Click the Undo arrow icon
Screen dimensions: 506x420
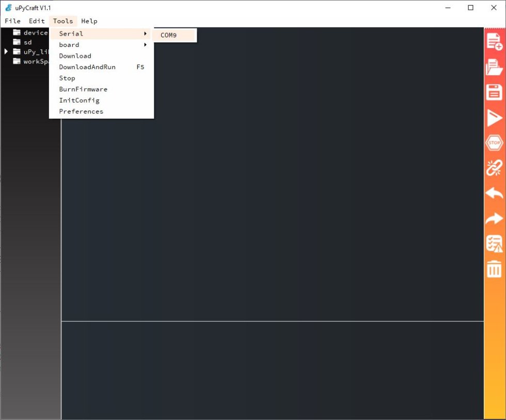pyautogui.click(x=494, y=193)
